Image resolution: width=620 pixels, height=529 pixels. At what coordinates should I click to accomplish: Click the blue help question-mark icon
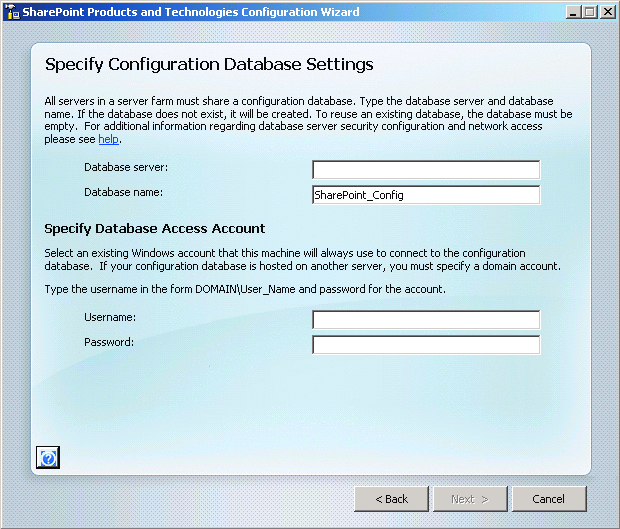pos(48,457)
